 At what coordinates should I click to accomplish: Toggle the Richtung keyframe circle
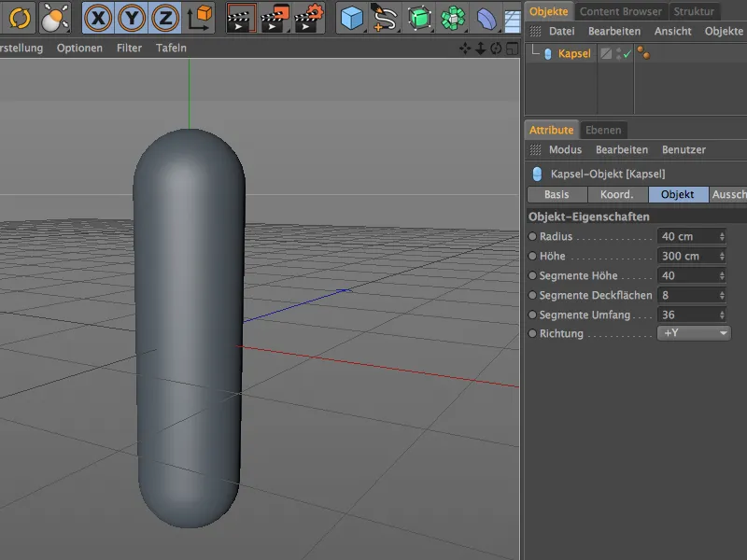(532, 333)
